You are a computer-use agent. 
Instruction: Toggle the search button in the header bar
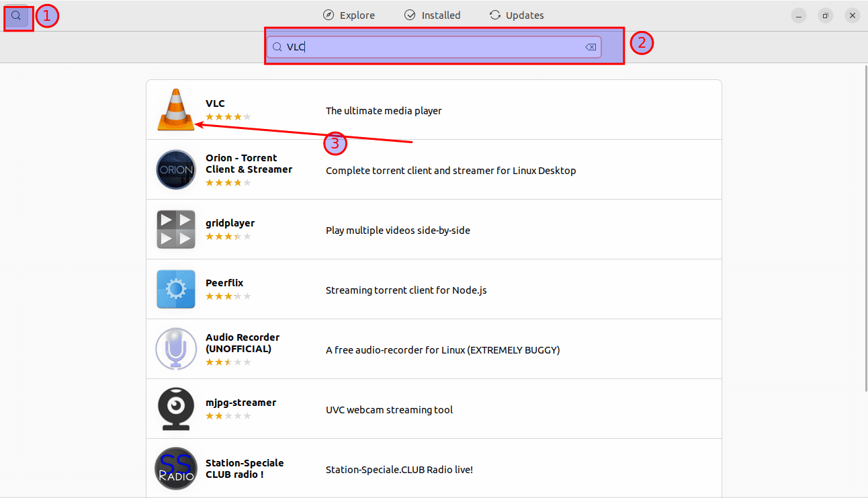click(17, 15)
